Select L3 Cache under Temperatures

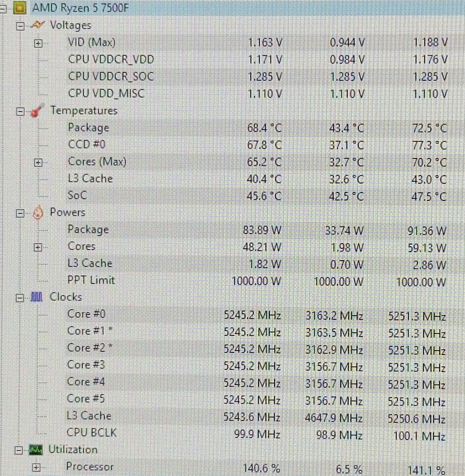coord(90,178)
